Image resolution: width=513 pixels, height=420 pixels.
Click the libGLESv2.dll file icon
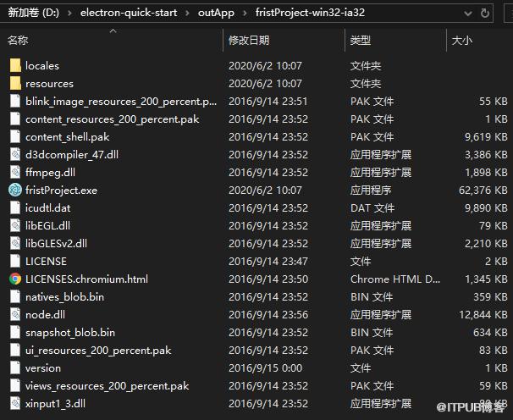(x=15, y=243)
